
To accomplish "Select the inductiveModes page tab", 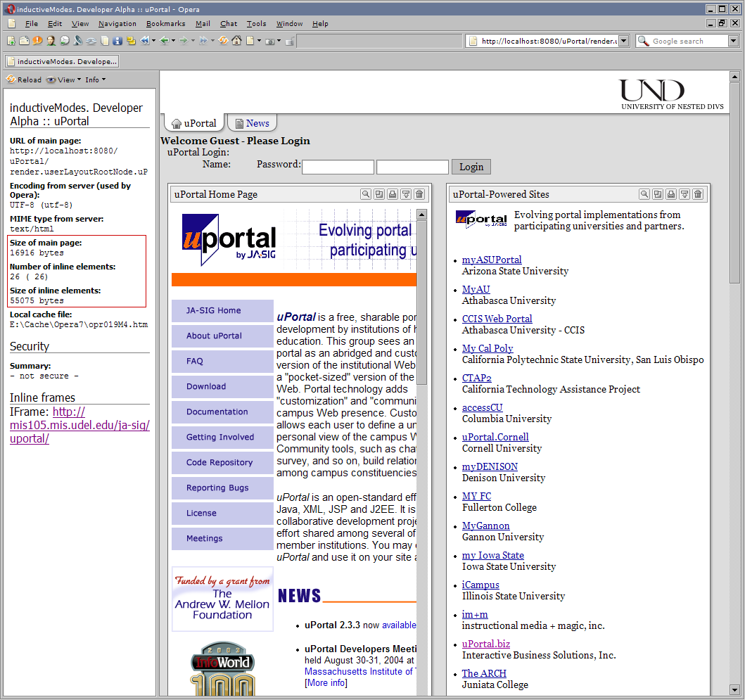I will (62, 61).
